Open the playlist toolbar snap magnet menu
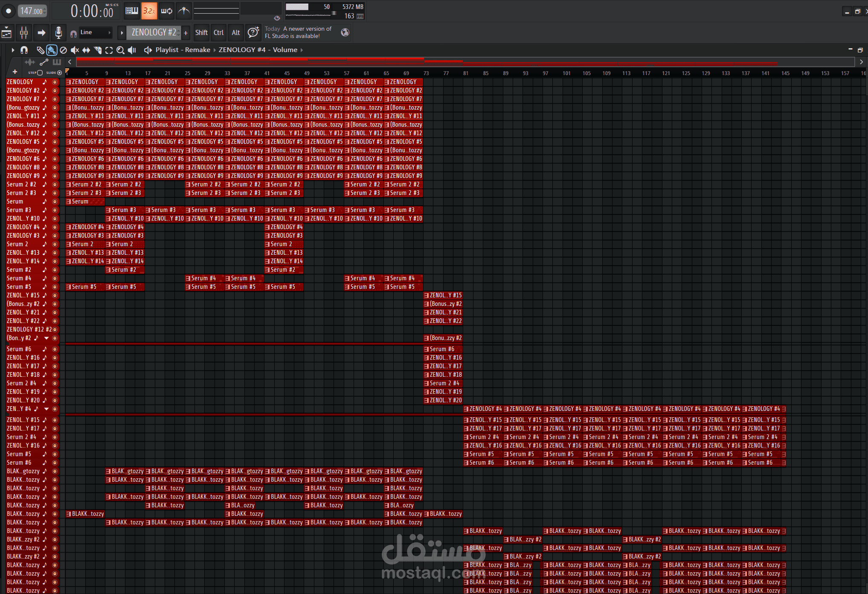Image resolution: width=868 pixels, height=594 pixels. point(24,50)
